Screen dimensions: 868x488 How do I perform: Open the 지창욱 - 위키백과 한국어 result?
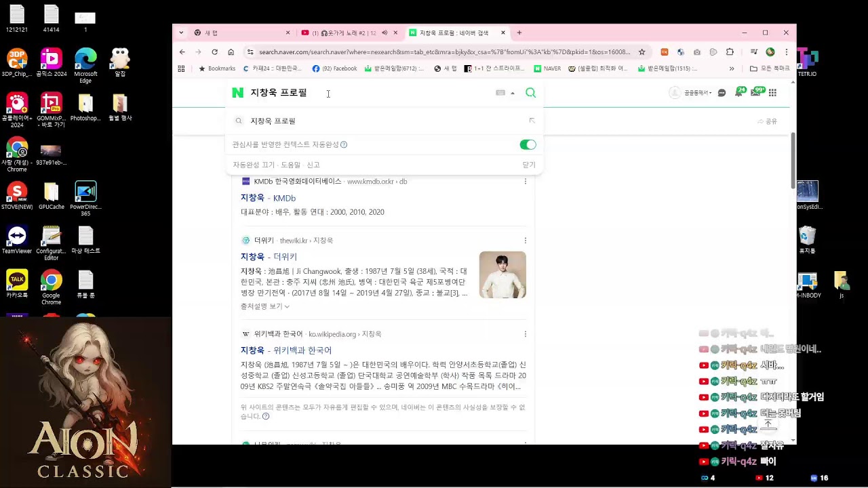pyautogui.click(x=286, y=350)
